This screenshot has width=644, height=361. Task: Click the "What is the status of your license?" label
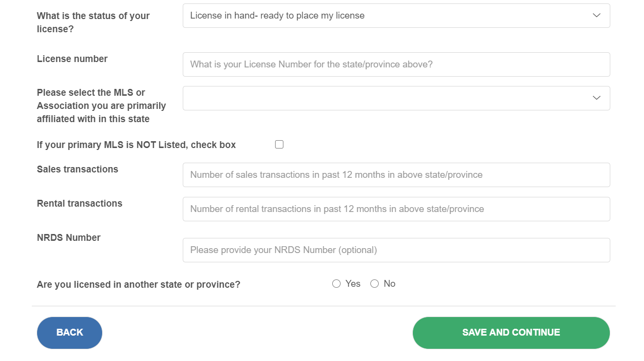pos(93,22)
